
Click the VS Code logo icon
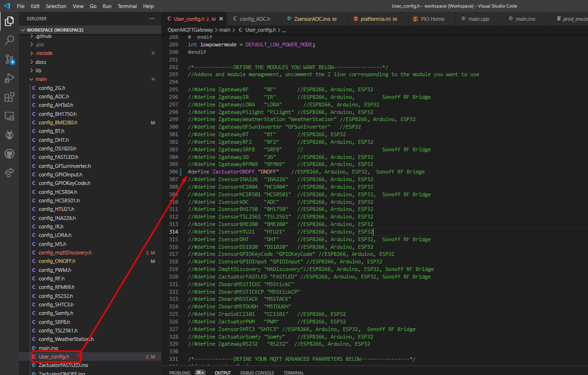[7, 6]
